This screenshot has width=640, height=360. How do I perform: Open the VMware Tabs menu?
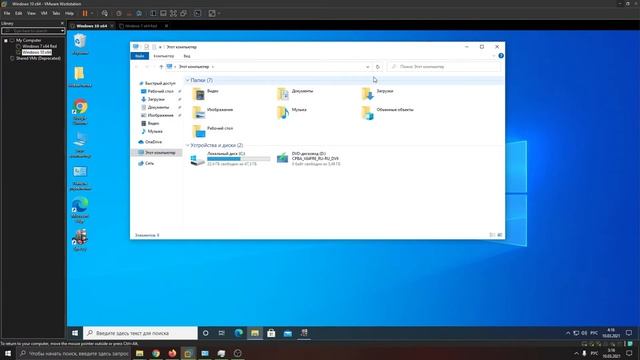56,13
